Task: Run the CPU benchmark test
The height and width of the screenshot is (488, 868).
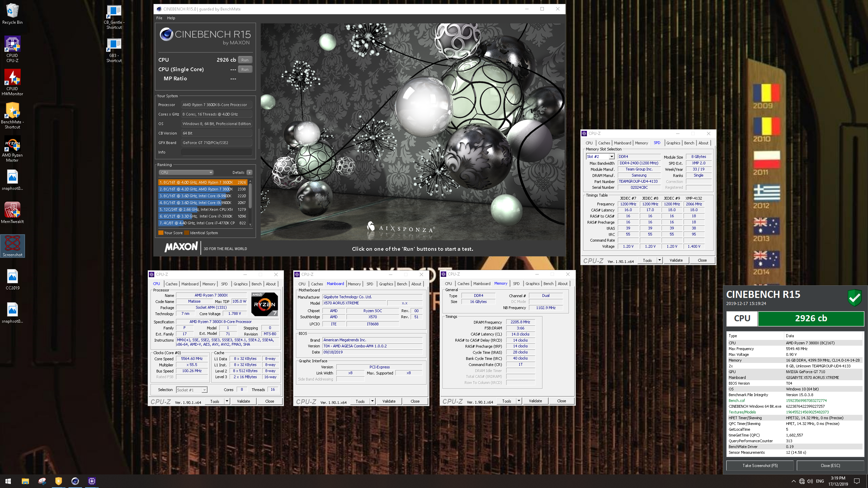Action: click(245, 60)
